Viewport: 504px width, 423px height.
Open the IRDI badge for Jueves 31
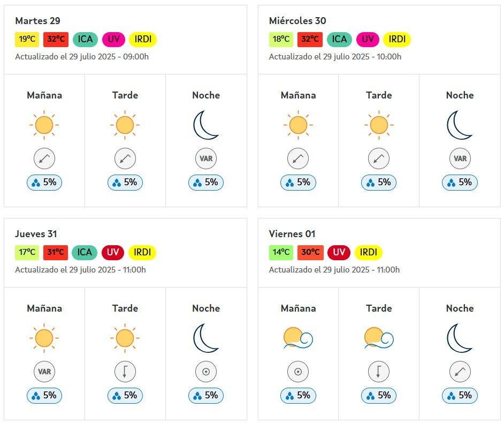[x=142, y=252]
